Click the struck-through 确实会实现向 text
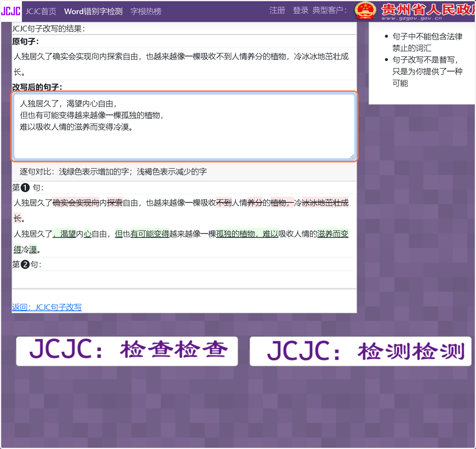The width and height of the screenshot is (476, 449). (x=76, y=203)
